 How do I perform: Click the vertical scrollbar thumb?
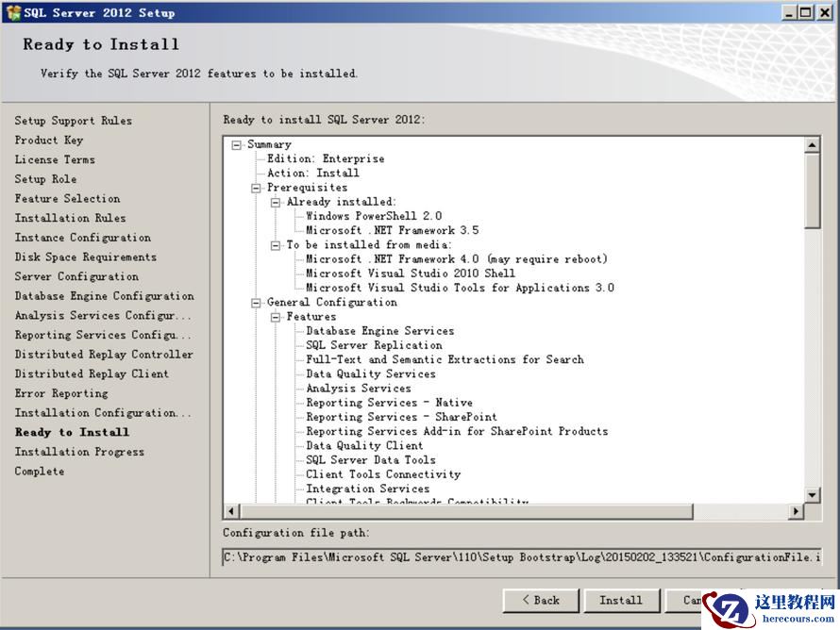(812, 190)
